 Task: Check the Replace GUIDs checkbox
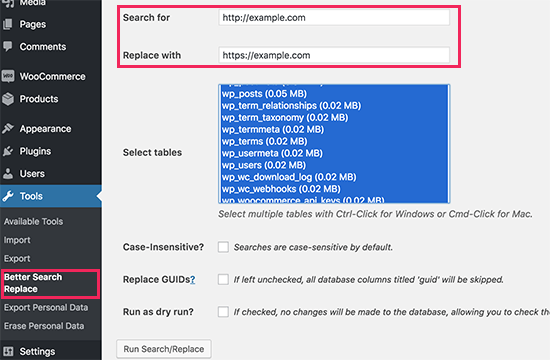click(223, 279)
